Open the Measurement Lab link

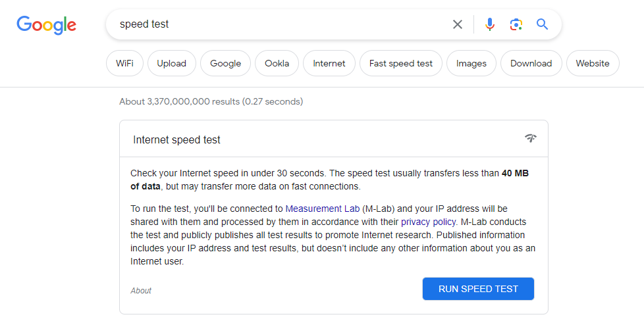click(323, 209)
